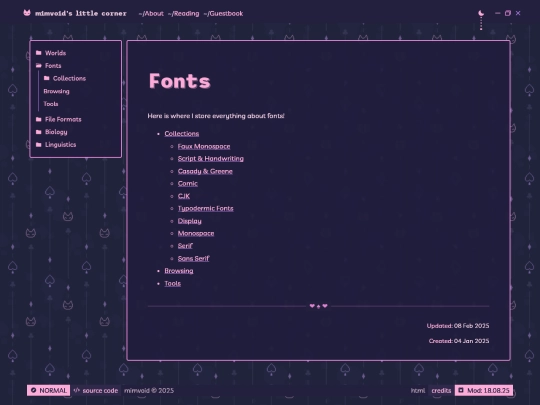
Task: Open the Casady & Greene link
Action: pos(205,171)
